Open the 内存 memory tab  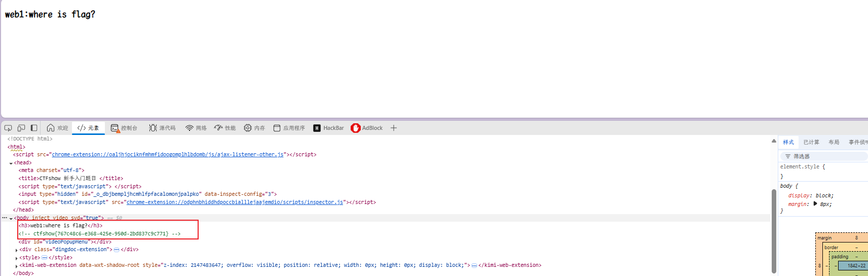(x=254, y=128)
